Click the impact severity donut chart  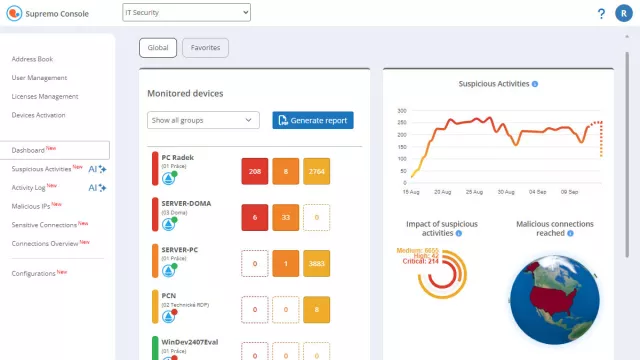pyautogui.click(x=442, y=274)
